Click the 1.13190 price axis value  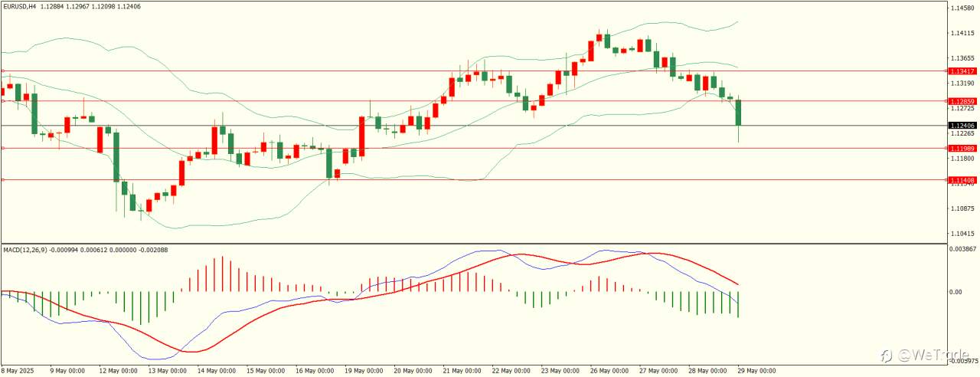click(x=962, y=83)
